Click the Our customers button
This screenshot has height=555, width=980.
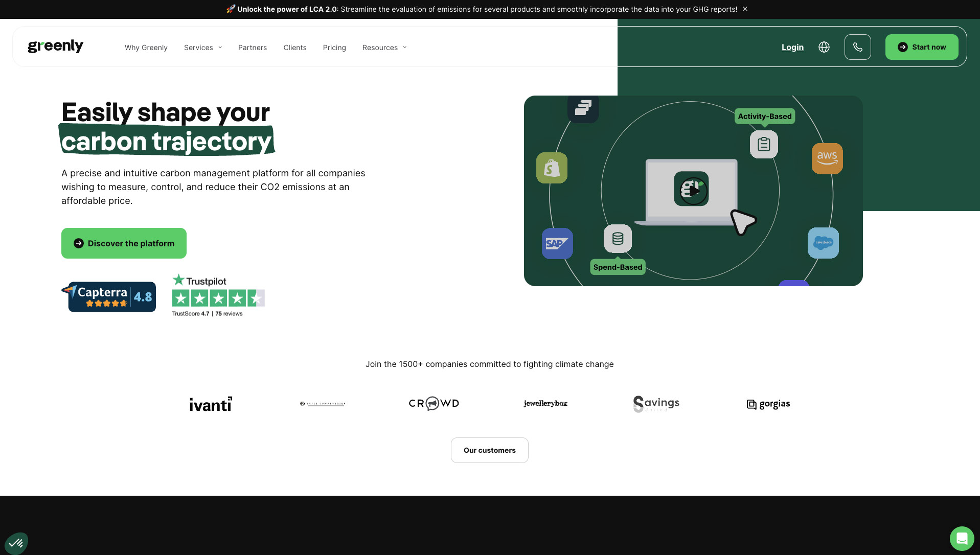coord(490,450)
